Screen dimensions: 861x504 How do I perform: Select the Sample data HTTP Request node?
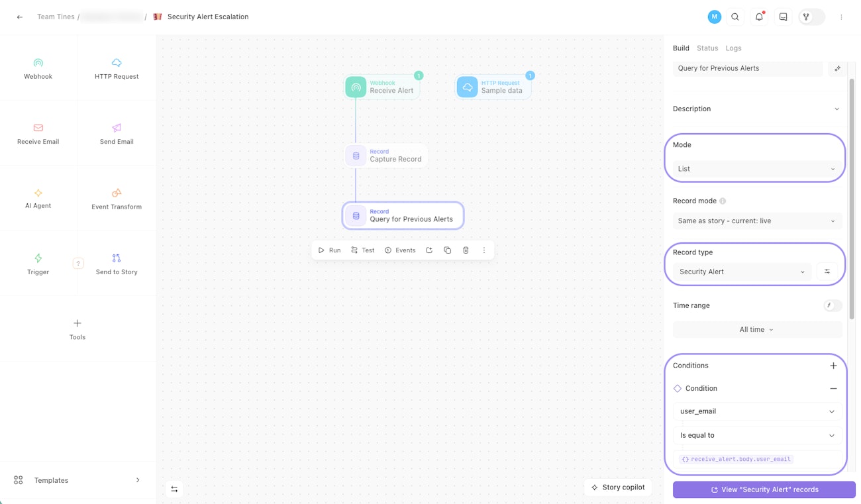click(x=493, y=87)
